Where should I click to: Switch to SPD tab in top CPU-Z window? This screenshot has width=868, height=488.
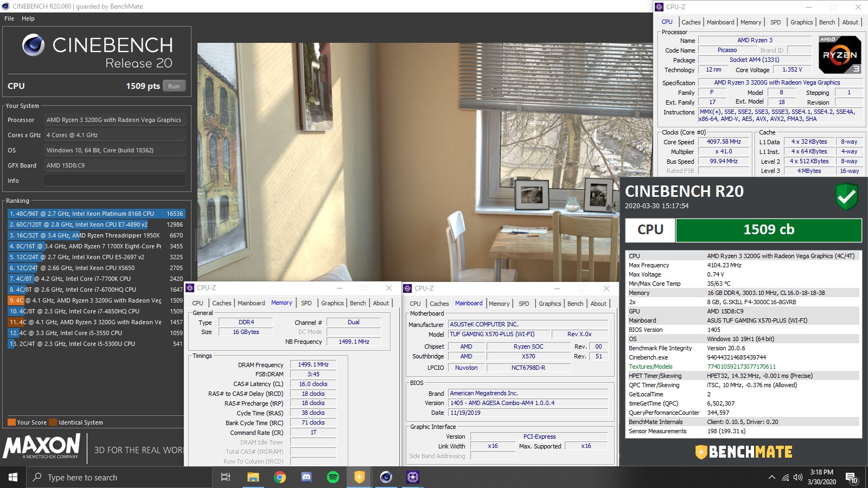click(x=776, y=22)
